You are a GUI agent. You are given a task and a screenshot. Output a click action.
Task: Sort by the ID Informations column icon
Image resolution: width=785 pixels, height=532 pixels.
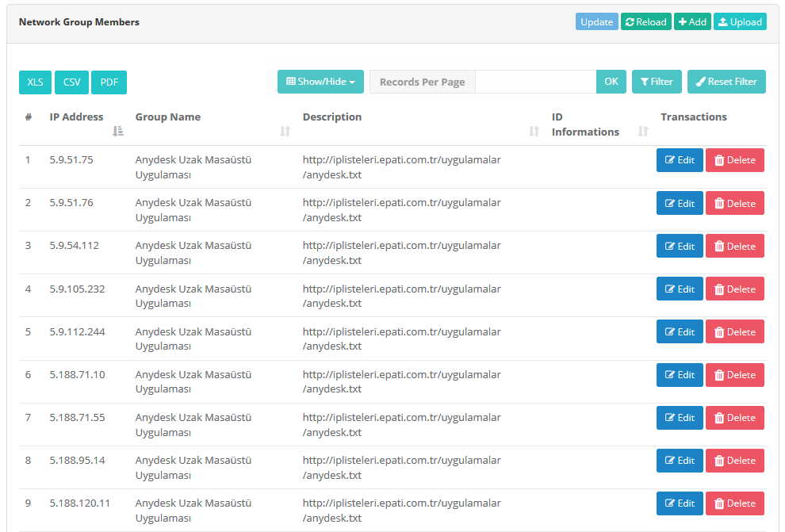coord(643,131)
